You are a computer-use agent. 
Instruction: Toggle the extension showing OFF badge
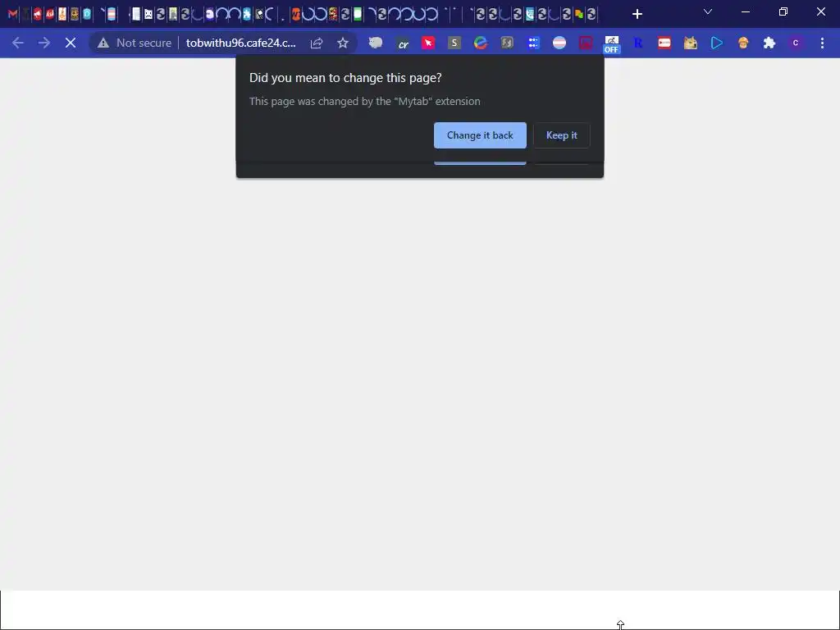[x=611, y=44]
